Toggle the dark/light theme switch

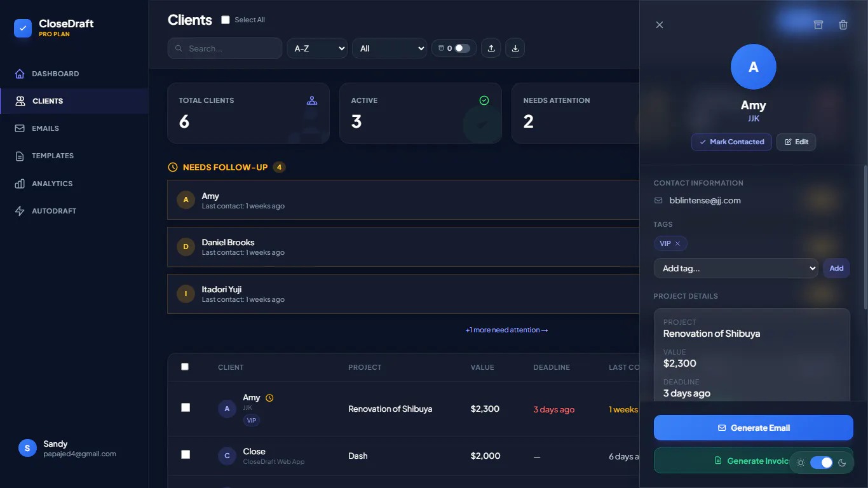click(x=822, y=463)
